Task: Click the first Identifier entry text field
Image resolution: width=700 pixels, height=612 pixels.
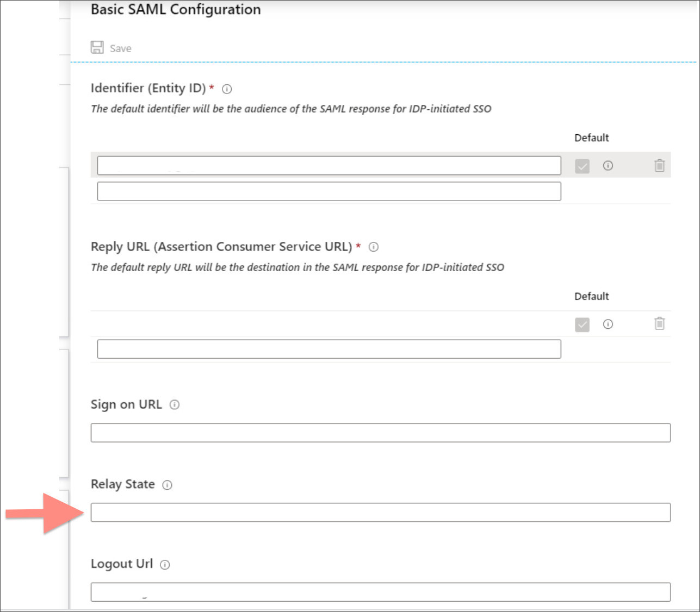Action: click(x=329, y=166)
